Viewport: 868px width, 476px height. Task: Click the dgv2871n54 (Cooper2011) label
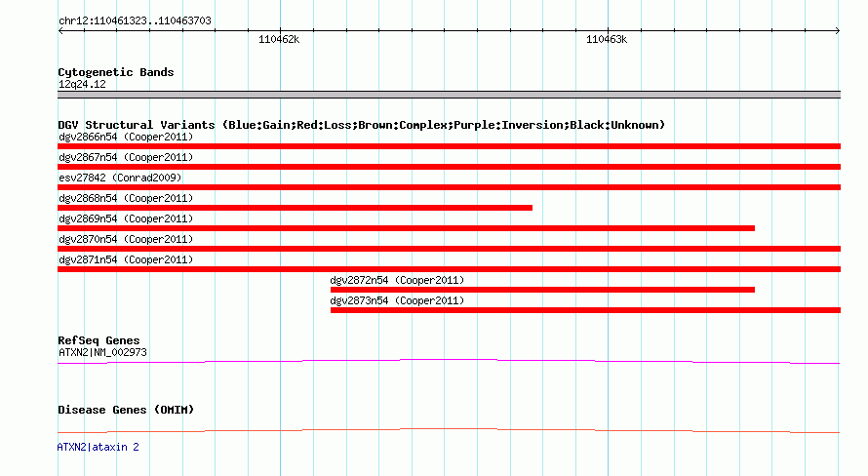(x=126, y=259)
